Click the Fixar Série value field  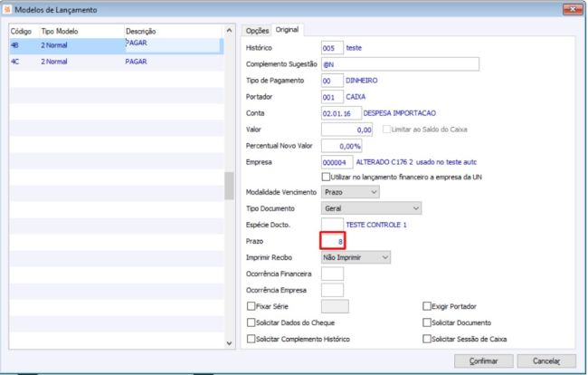pyautogui.click(x=335, y=306)
